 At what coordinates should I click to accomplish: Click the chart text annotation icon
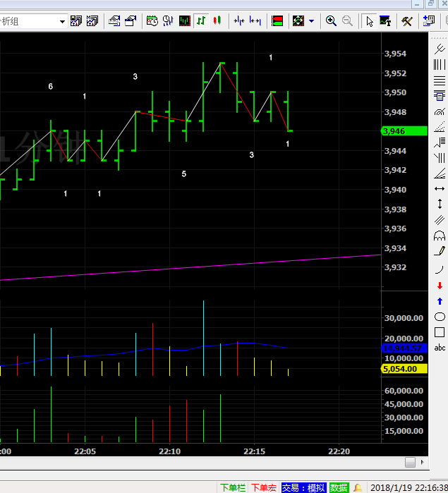tap(385, 21)
